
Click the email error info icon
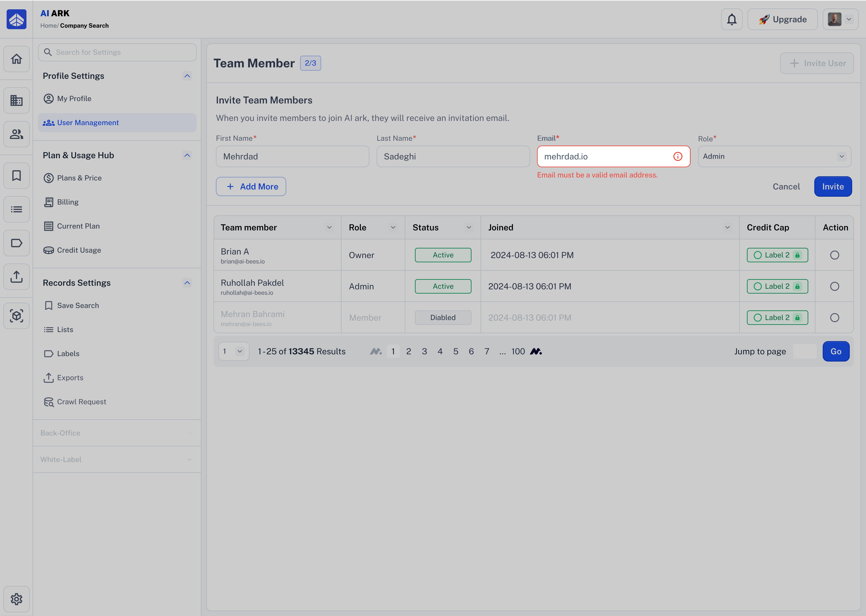[678, 156]
